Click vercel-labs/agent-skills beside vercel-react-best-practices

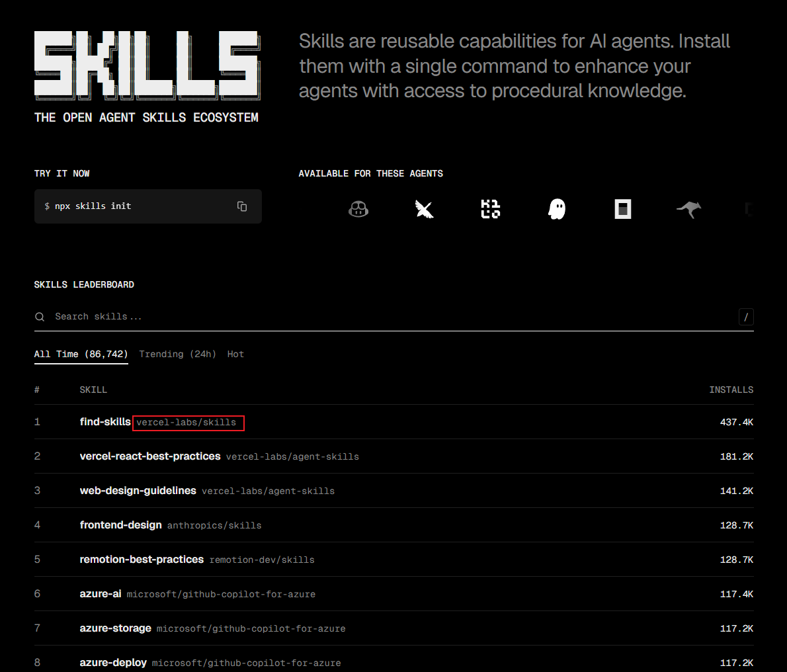pos(292,456)
